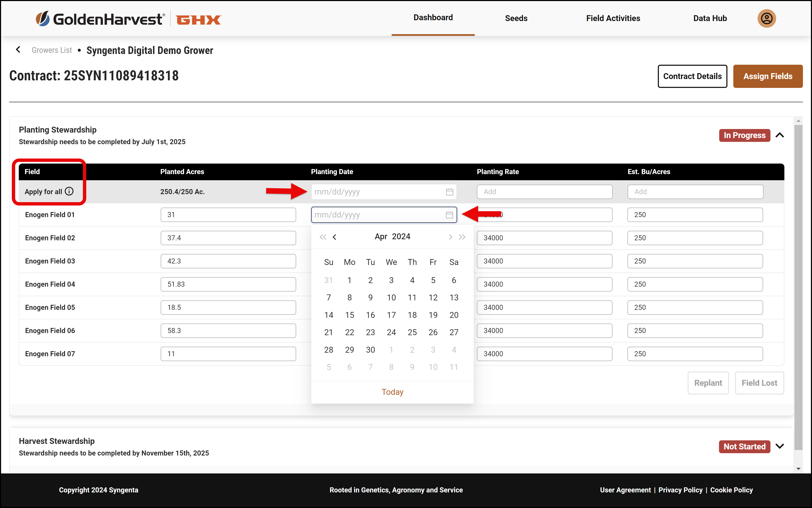Image resolution: width=812 pixels, height=508 pixels.
Task: Switch to the Seeds tab
Action: tap(516, 19)
